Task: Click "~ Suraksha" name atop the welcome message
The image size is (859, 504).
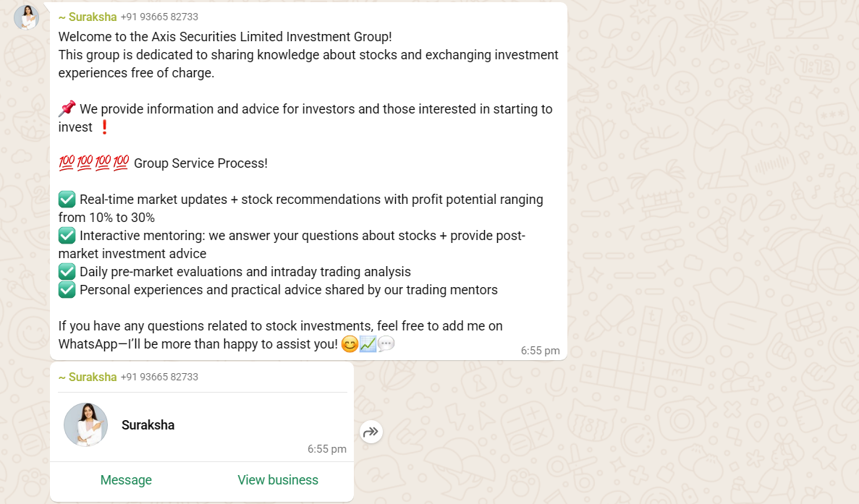Action: (88, 17)
